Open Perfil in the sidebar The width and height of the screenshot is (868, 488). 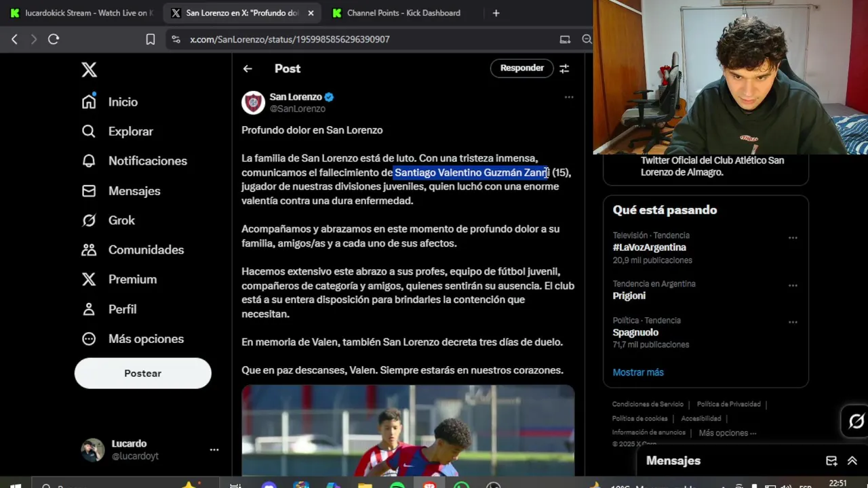click(x=109, y=309)
